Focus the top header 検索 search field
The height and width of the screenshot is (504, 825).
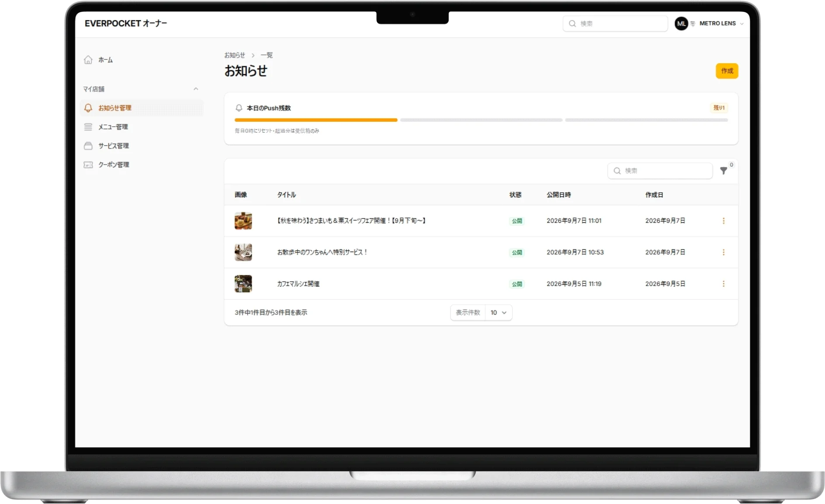pyautogui.click(x=615, y=24)
